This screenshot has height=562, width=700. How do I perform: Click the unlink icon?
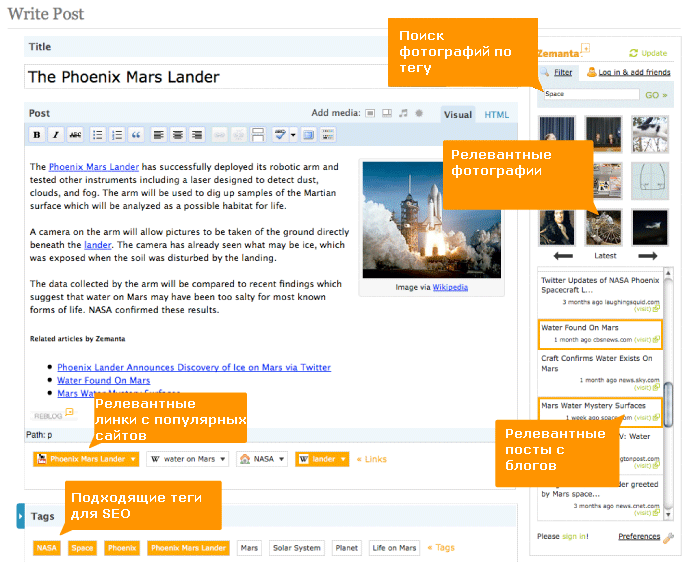(238, 134)
